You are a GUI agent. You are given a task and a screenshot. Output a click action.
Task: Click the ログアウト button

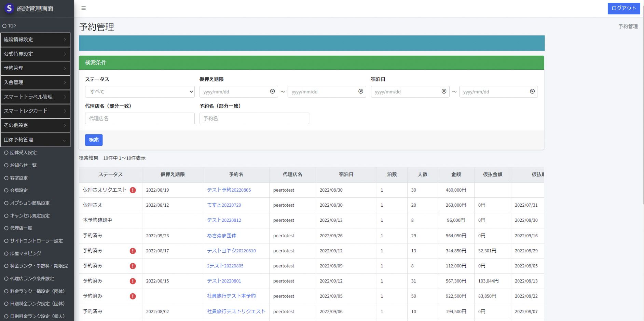(x=624, y=9)
